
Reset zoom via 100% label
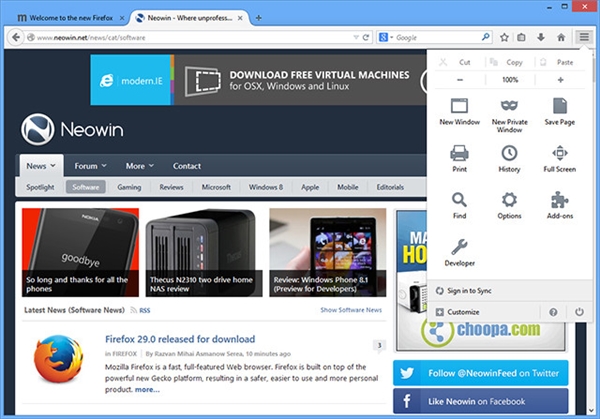pos(510,80)
